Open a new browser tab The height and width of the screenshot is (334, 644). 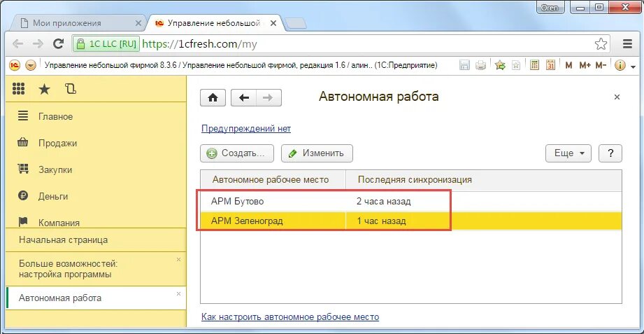pyautogui.click(x=296, y=24)
